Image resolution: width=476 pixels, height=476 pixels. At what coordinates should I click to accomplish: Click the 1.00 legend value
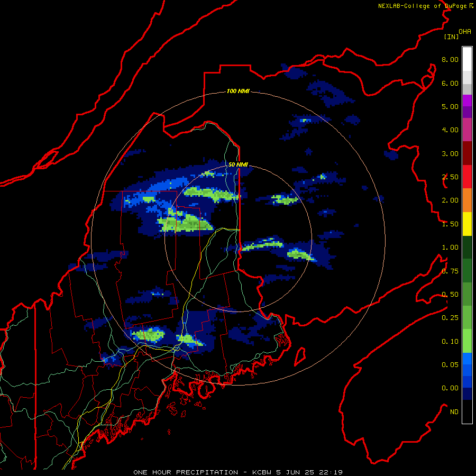point(450,248)
